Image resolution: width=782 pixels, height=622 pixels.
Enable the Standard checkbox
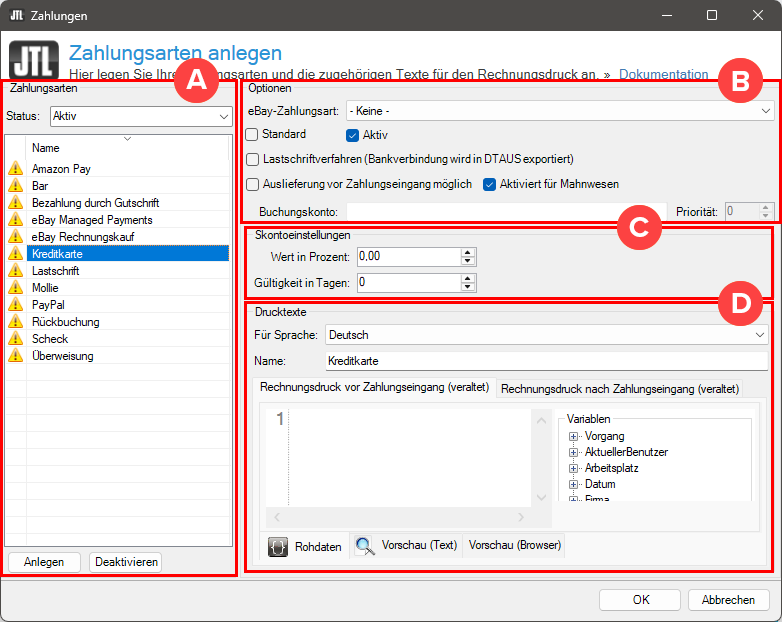252,134
